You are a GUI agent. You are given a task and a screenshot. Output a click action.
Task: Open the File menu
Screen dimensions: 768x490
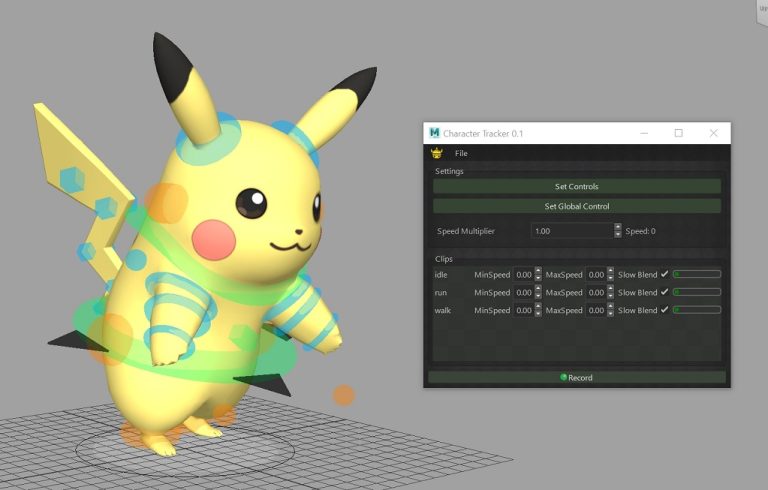tap(461, 153)
